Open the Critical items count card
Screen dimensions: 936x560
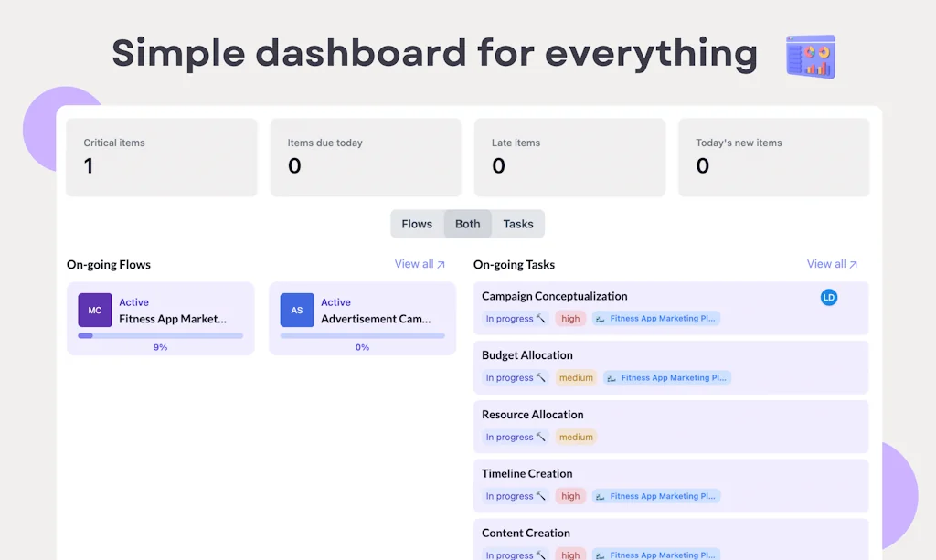pos(161,157)
